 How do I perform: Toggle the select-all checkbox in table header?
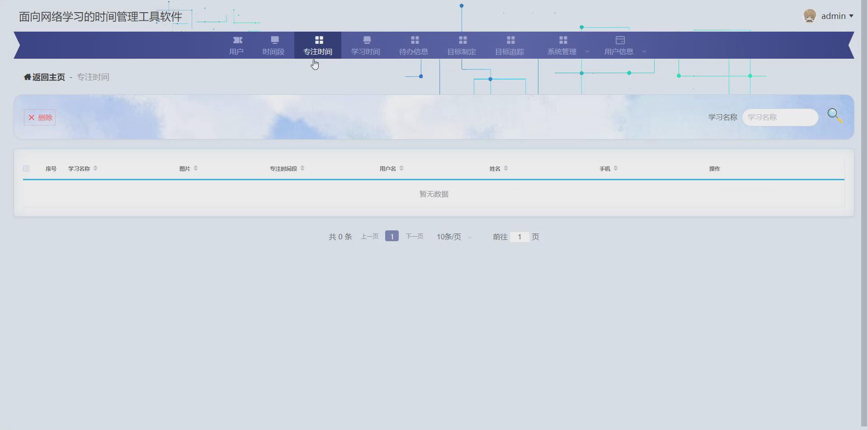click(x=26, y=168)
